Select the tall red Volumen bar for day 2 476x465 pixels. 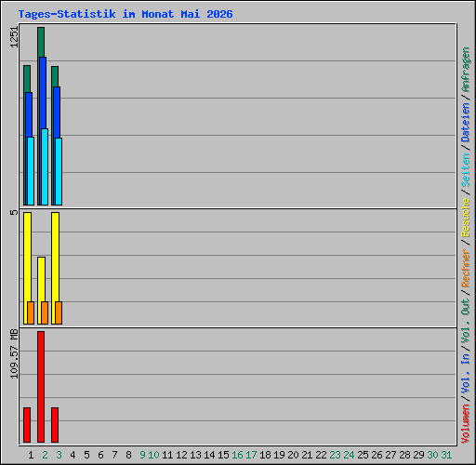(x=41, y=387)
